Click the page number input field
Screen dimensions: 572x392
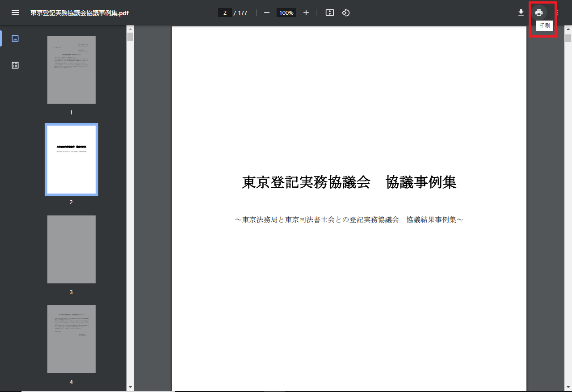pyautogui.click(x=225, y=13)
